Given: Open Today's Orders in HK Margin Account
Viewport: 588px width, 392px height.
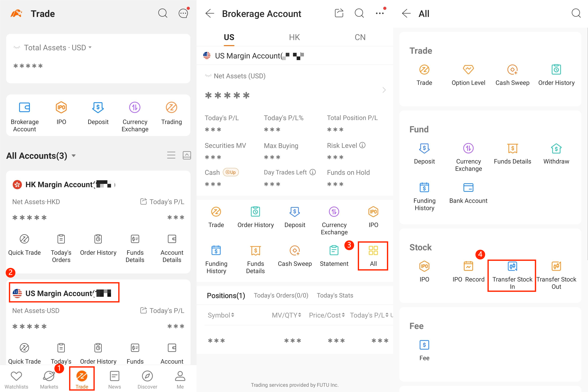Looking at the screenshot, I should coord(61,249).
